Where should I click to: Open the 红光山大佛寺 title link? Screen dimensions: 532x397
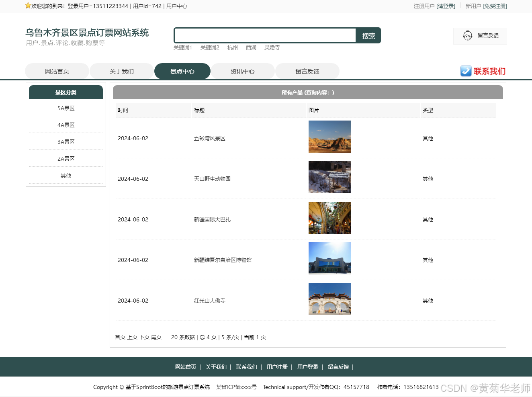click(x=210, y=301)
